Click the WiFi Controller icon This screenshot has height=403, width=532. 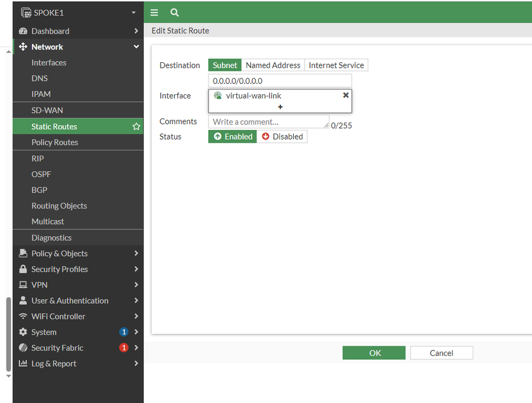point(23,316)
